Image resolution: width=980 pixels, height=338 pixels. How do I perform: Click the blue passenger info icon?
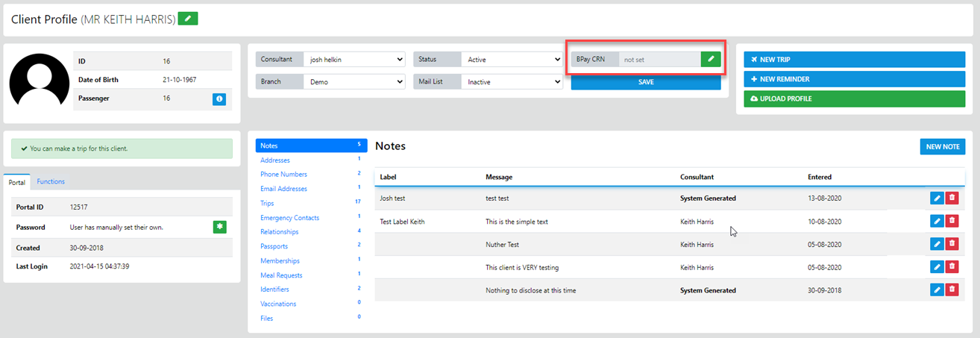(219, 98)
